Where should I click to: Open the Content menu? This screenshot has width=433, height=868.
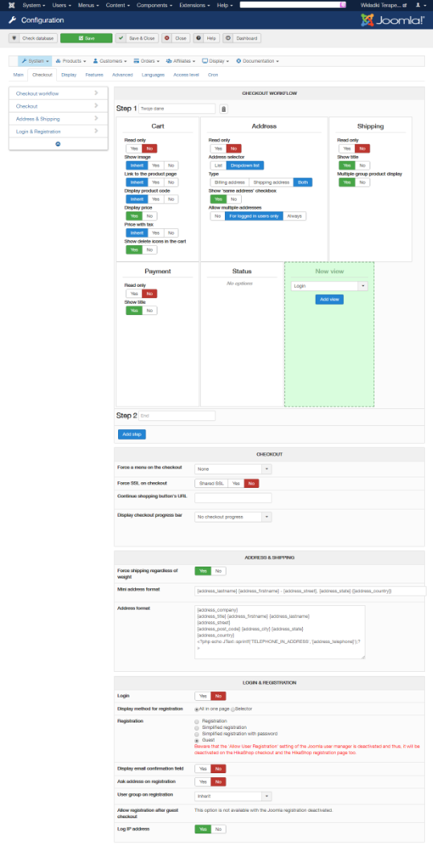(x=118, y=5)
